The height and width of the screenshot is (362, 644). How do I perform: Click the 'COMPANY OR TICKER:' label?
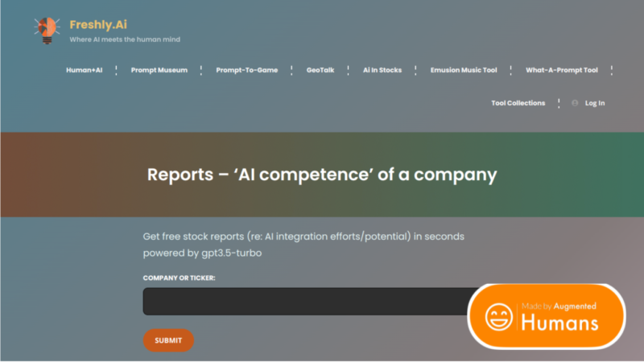(x=179, y=278)
